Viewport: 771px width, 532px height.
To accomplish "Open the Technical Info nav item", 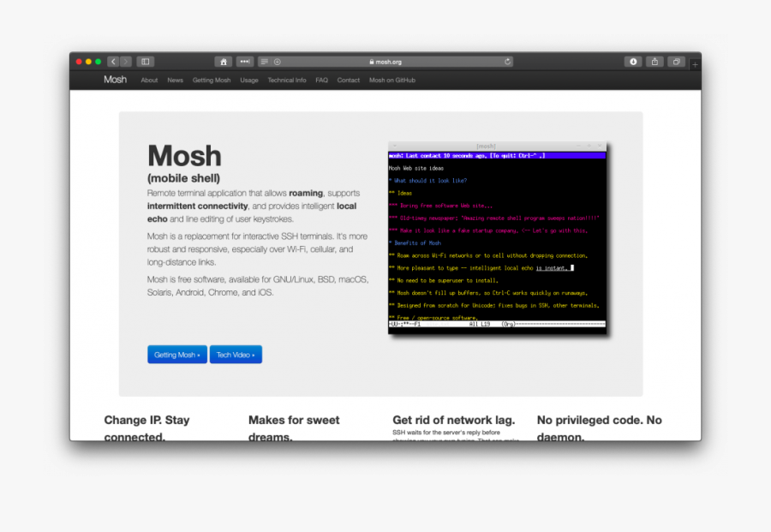I will tap(286, 81).
